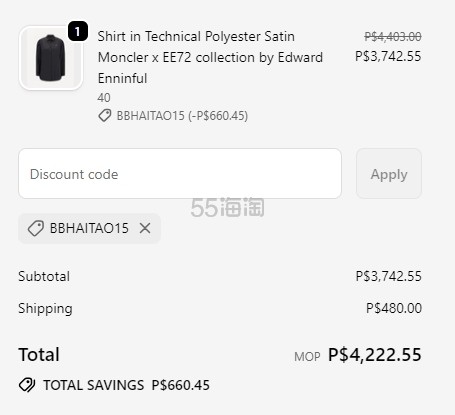Click the Apply discount button
Image resolution: width=455 pixels, height=415 pixels.
tap(389, 174)
